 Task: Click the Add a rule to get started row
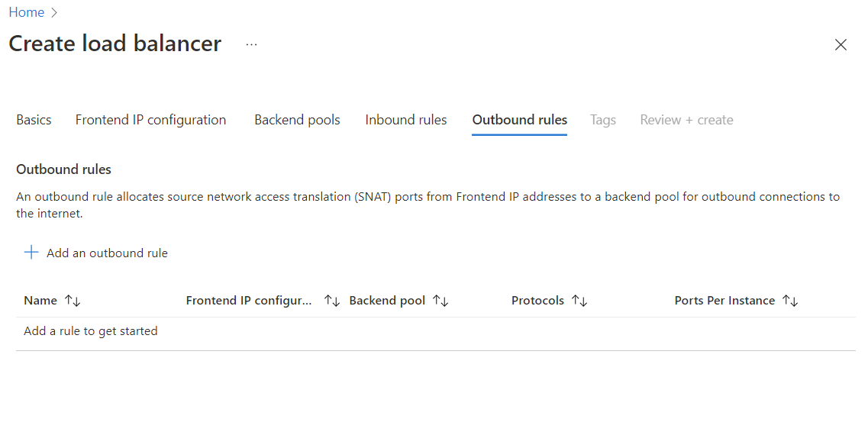point(90,330)
